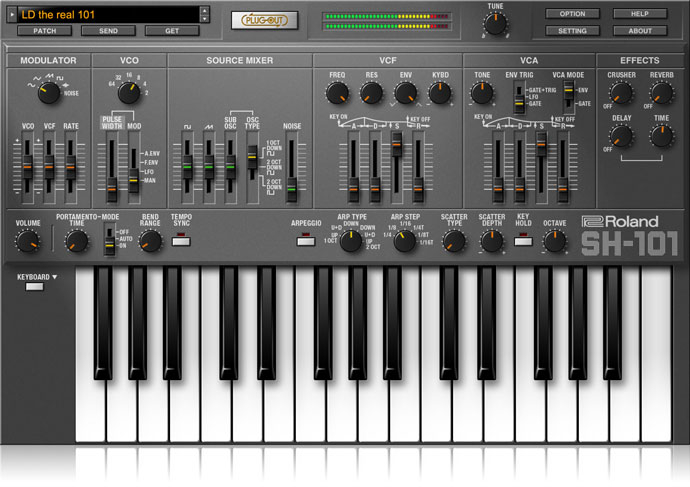Open the OPTION menu
The height and width of the screenshot is (487, 690).
[573, 14]
